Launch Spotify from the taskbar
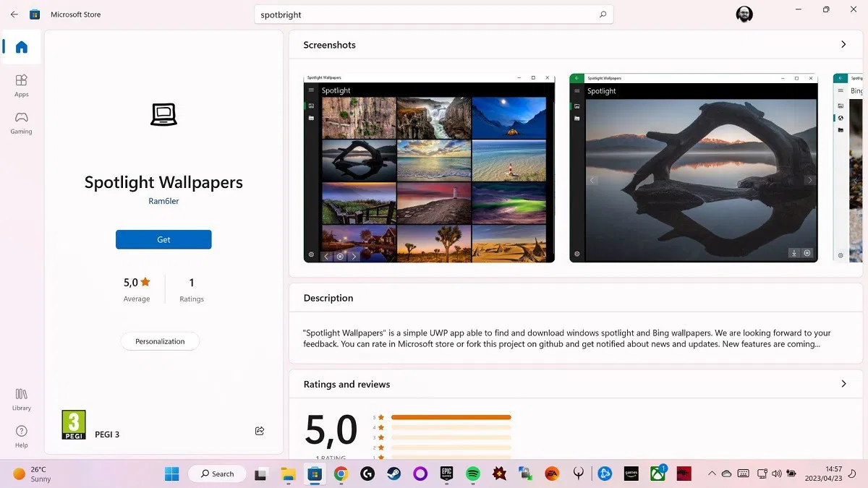868x488 pixels. click(x=473, y=474)
